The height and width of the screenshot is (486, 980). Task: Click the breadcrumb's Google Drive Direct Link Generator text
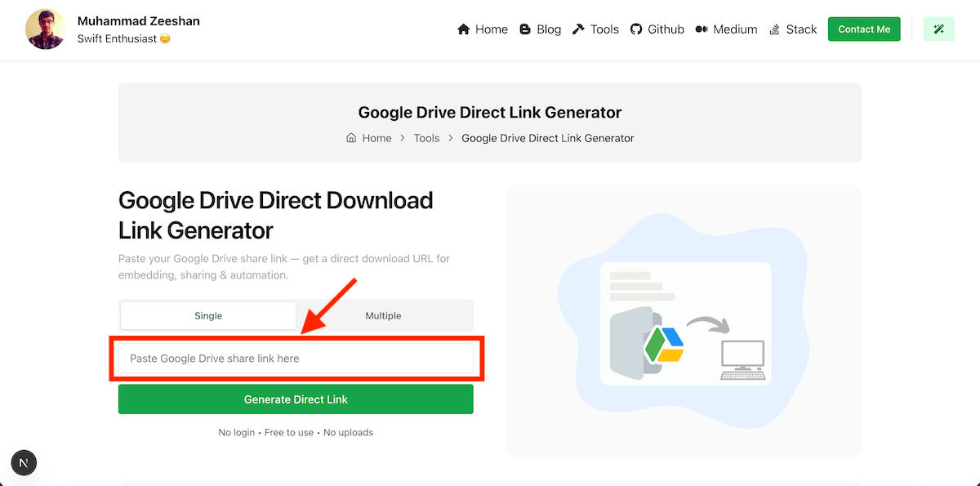click(547, 138)
